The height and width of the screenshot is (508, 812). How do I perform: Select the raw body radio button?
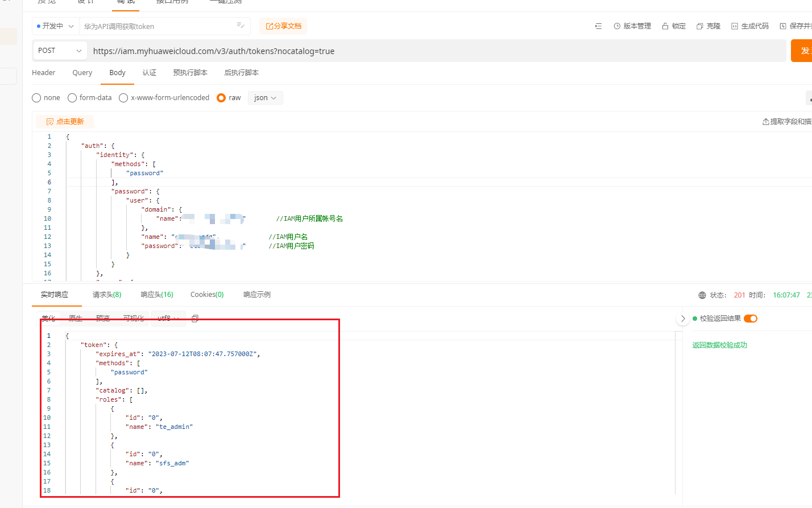pos(221,98)
